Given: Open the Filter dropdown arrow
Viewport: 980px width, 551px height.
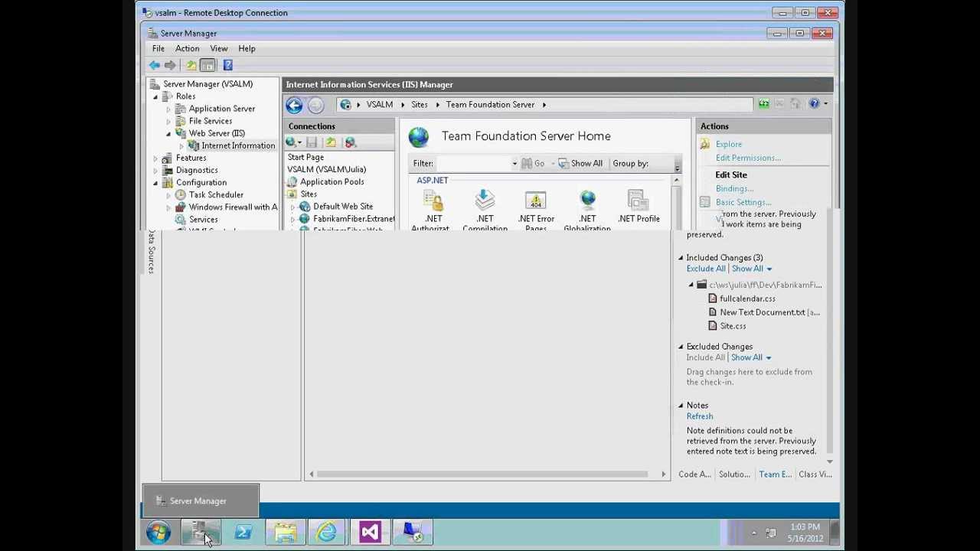Looking at the screenshot, I should coord(514,163).
